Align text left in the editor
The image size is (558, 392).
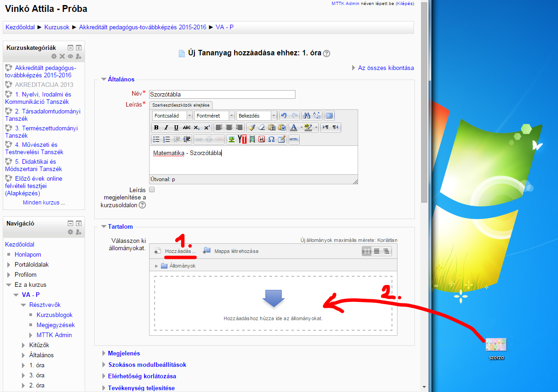coord(219,128)
